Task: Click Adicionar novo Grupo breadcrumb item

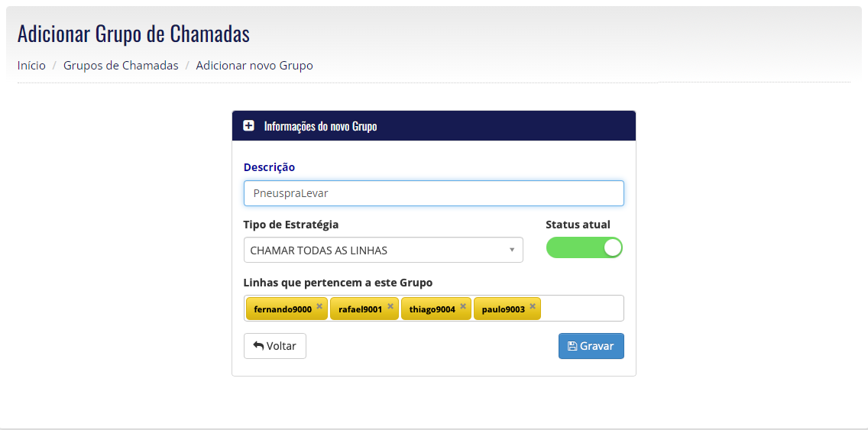Action: pyautogui.click(x=254, y=66)
